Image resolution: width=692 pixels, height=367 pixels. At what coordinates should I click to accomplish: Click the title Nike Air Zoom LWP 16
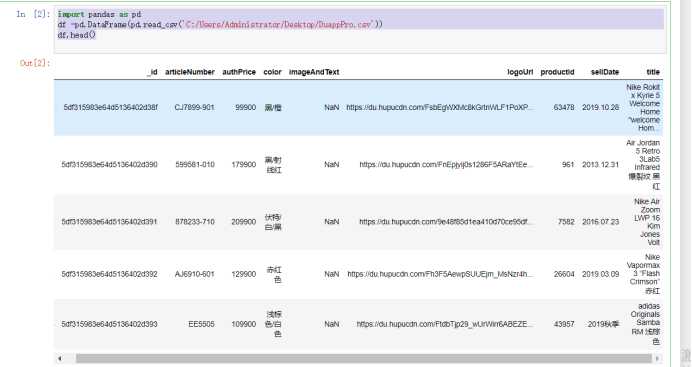click(647, 222)
